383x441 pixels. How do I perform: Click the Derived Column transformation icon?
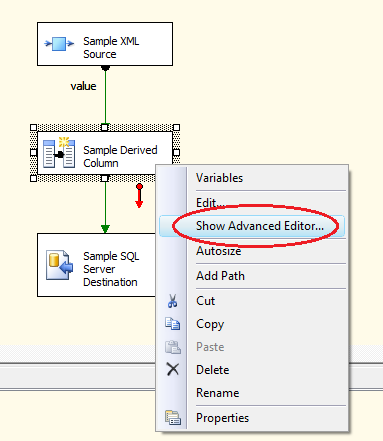pos(59,152)
